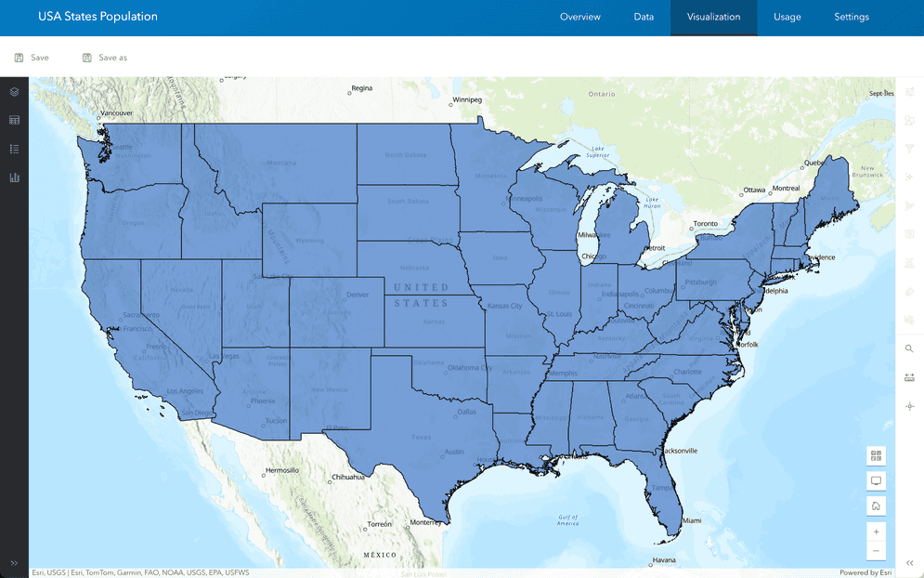Zoom in with the plus button
Screen dimensions: 924x578
click(x=876, y=532)
